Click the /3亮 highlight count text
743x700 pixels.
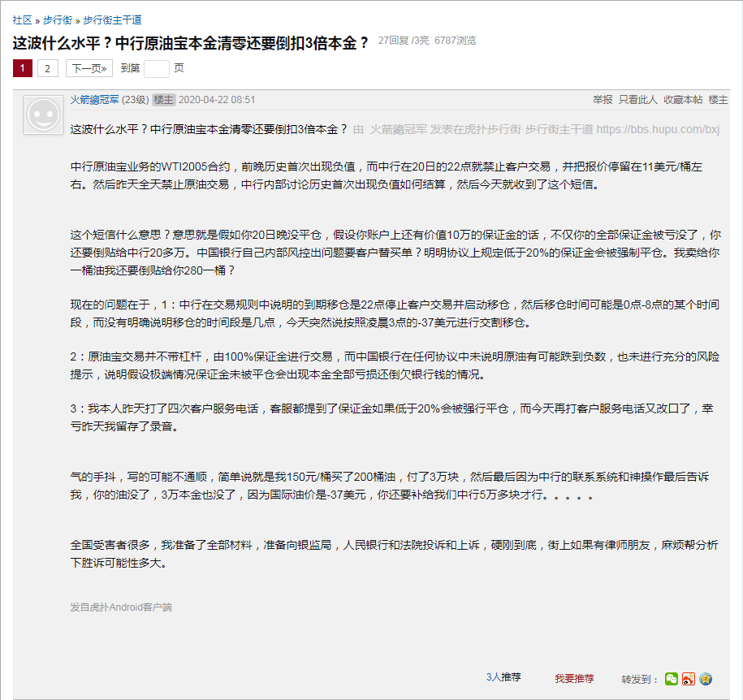pos(421,41)
